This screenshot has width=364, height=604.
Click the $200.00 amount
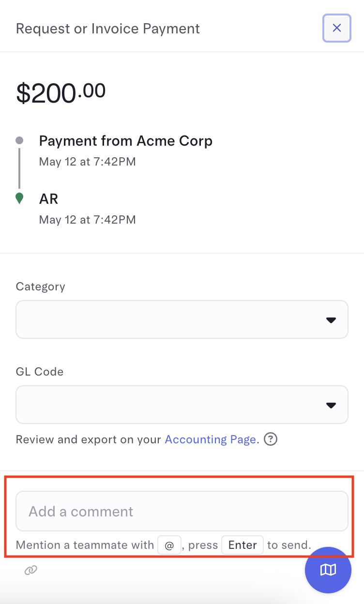point(61,92)
